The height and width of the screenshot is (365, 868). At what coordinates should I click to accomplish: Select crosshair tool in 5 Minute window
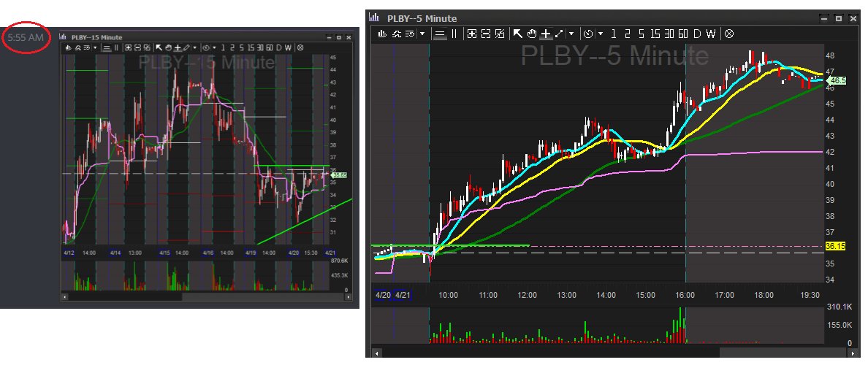pos(546,34)
